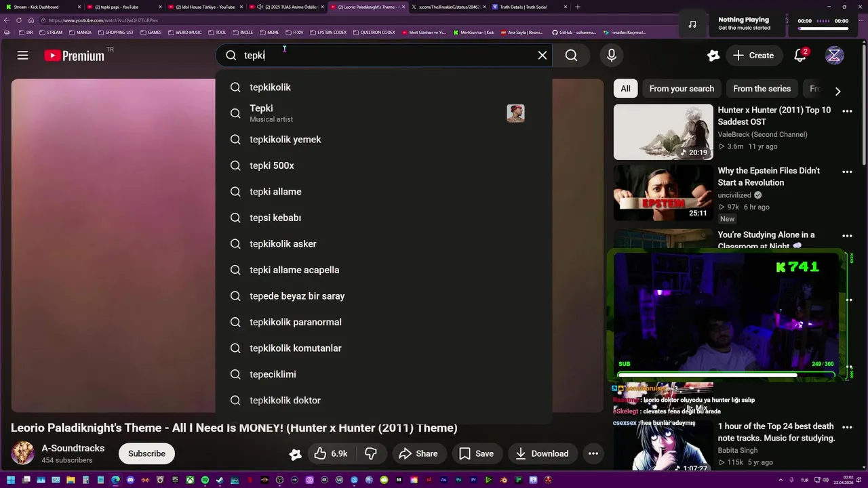Open A-Soundtracks channel avatar

[22, 453]
